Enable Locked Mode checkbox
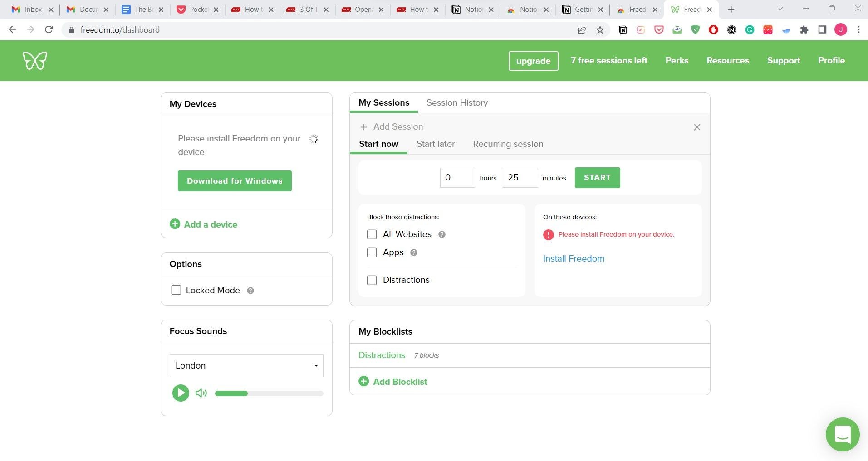The image size is (868, 461). click(x=176, y=290)
